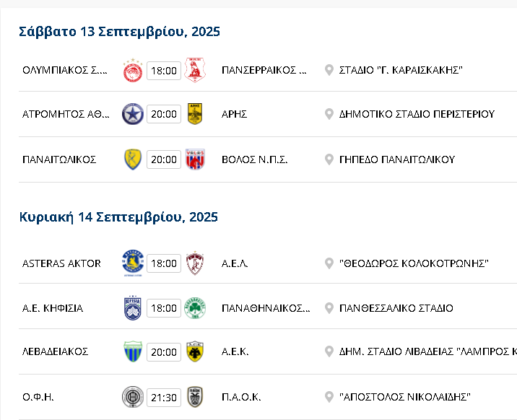
Task: Click the Levadiakos green striped shield
Action: point(133,351)
